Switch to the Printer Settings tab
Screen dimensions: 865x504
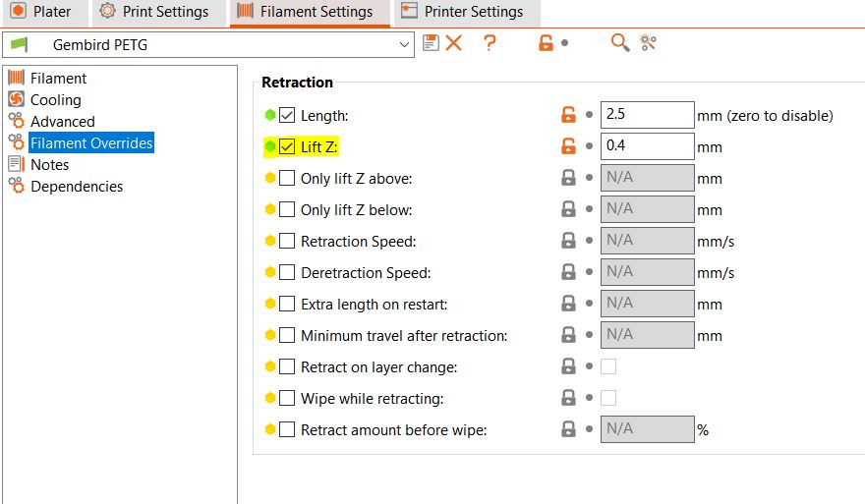(461, 12)
